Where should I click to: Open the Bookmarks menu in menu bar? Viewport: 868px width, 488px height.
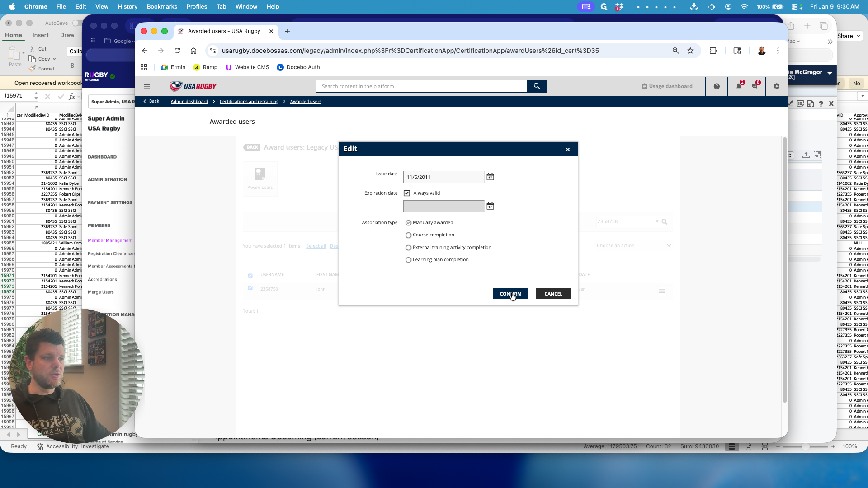162,6
